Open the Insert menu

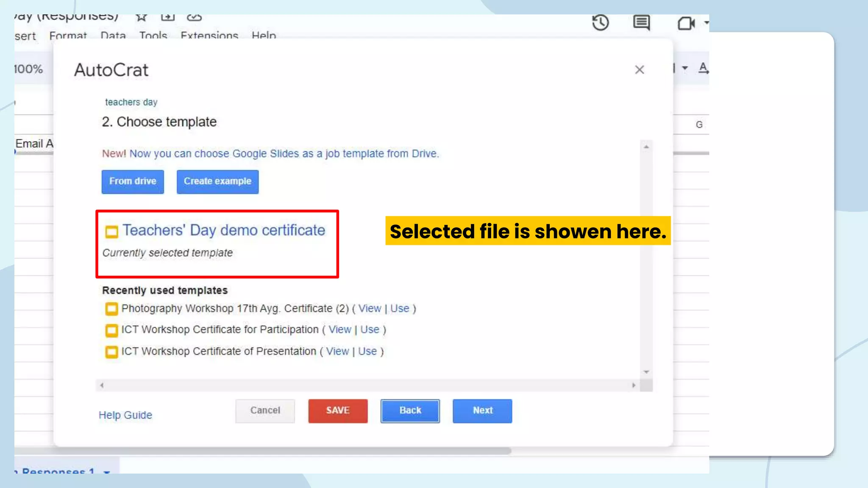pos(25,36)
